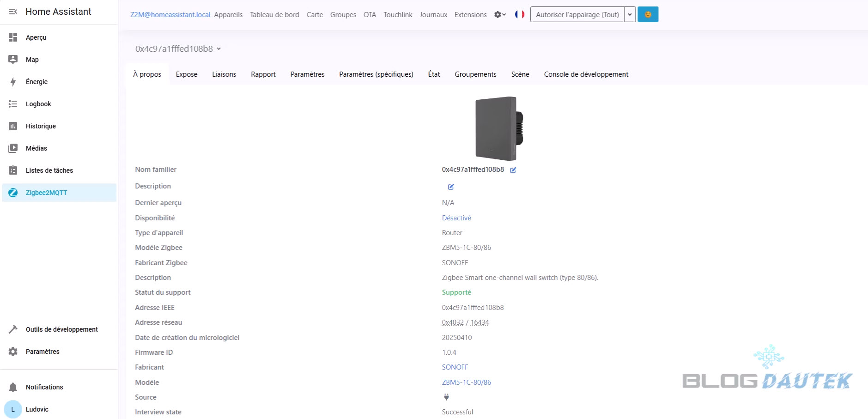Follow the ZBM5-1C-80/86 model link
The width and height of the screenshot is (868, 419).
[466, 383]
